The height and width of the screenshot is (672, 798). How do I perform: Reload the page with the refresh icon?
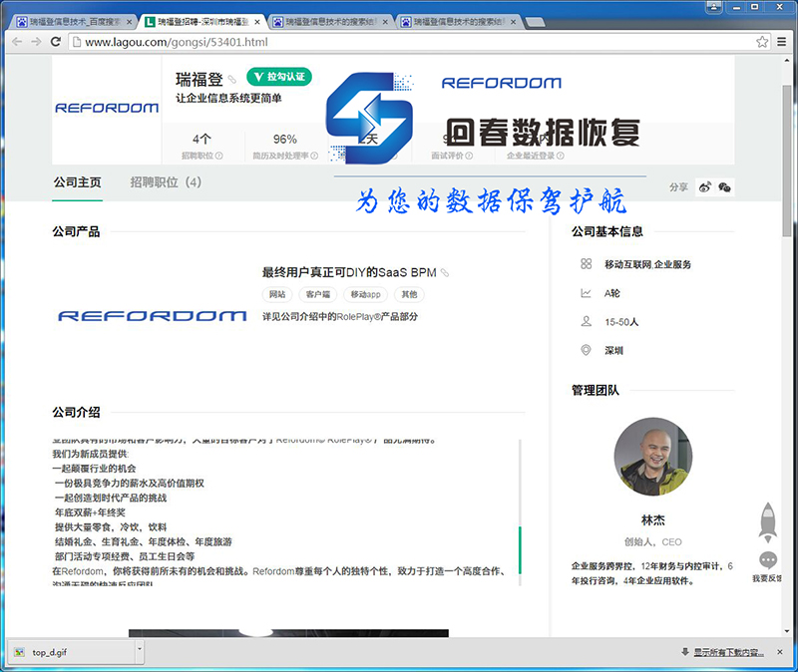56,42
